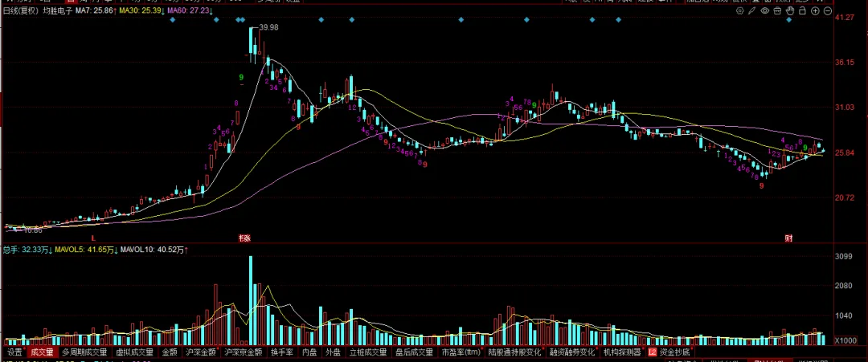Toggle the chart lock icon

point(803,10)
